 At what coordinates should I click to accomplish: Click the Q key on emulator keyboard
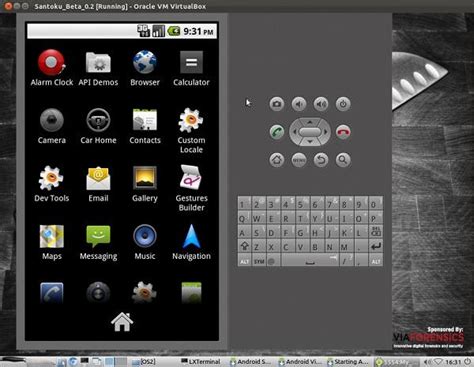244,219
